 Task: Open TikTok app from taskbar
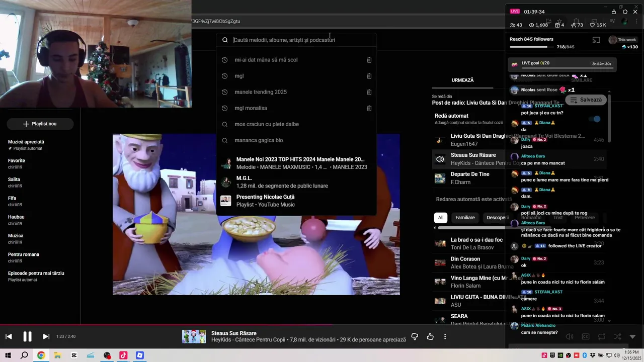coord(123,355)
